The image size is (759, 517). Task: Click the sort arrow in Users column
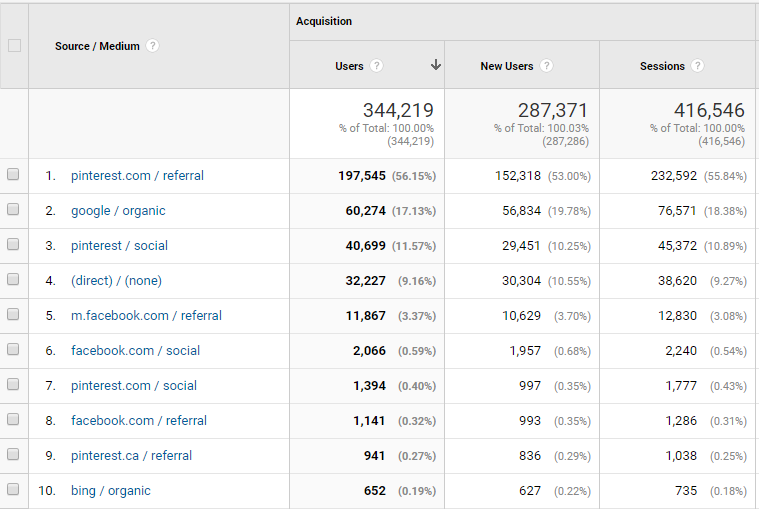click(x=436, y=65)
